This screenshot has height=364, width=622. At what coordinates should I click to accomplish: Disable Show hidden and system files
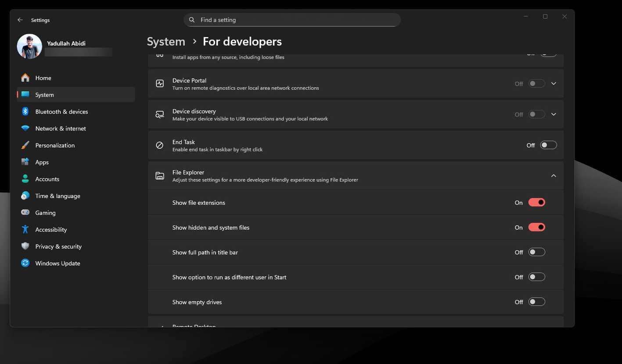(536, 228)
